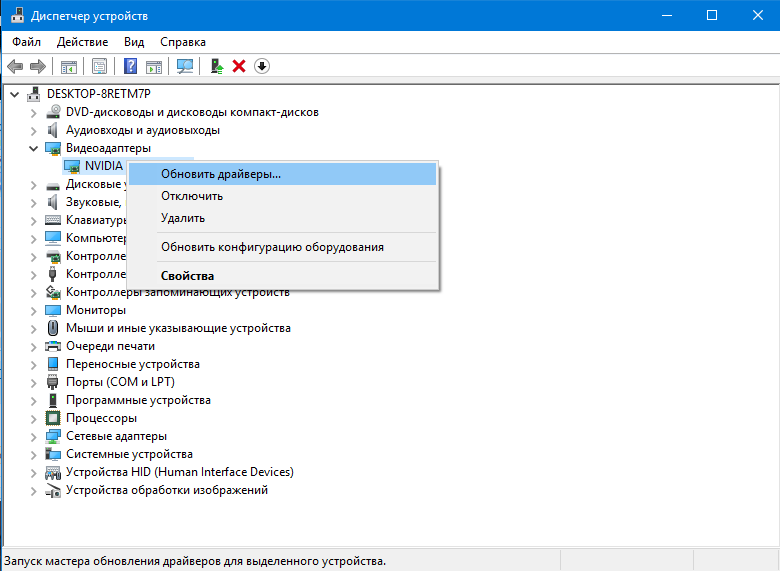Collapse the Видеоадаптеры category

tap(34, 148)
